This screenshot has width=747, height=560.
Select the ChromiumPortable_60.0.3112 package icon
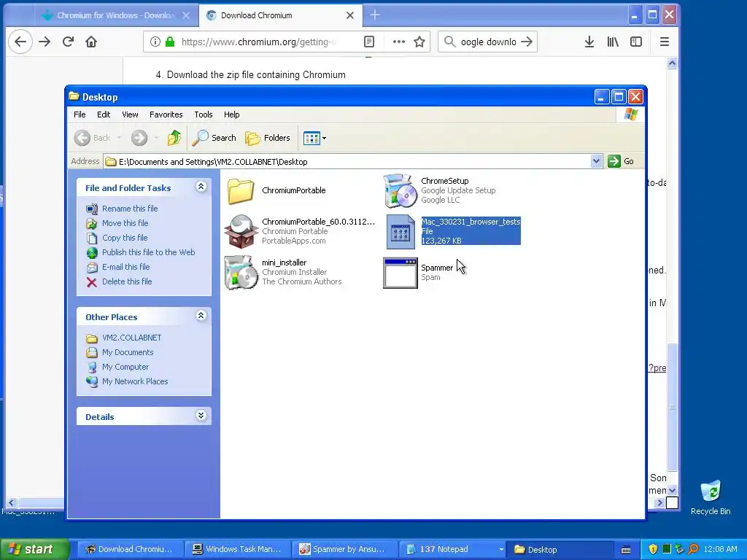click(x=241, y=231)
